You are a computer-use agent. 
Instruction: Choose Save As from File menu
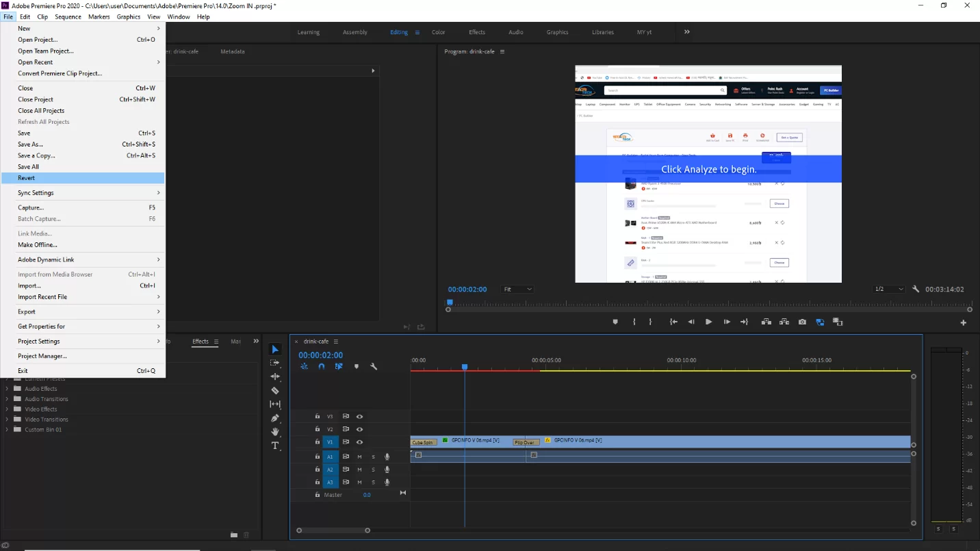83,144
